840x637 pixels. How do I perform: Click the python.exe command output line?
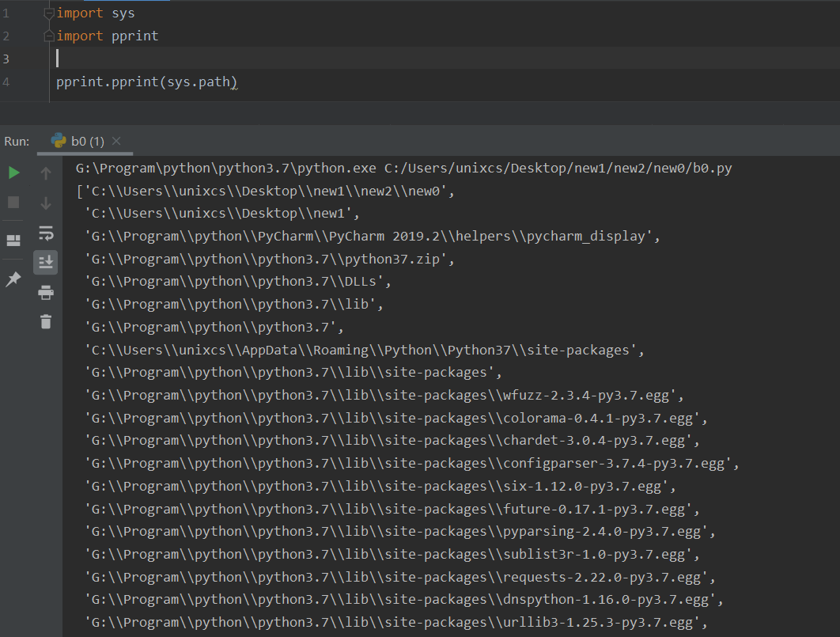404,169
